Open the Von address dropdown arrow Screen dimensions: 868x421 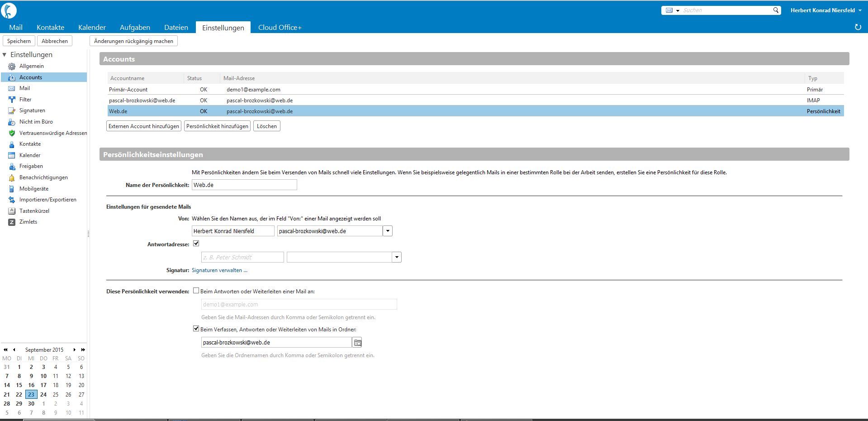coord(388,231)
